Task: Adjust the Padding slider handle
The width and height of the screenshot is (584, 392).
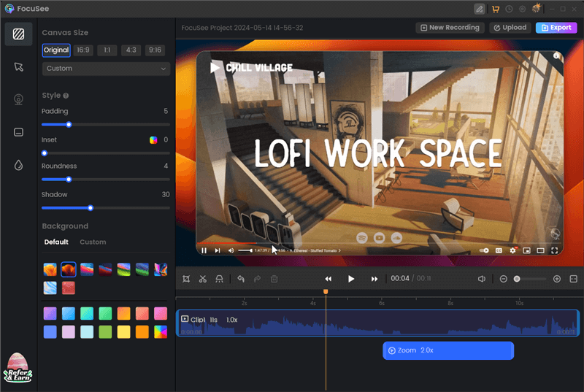Action: (69, 125)
